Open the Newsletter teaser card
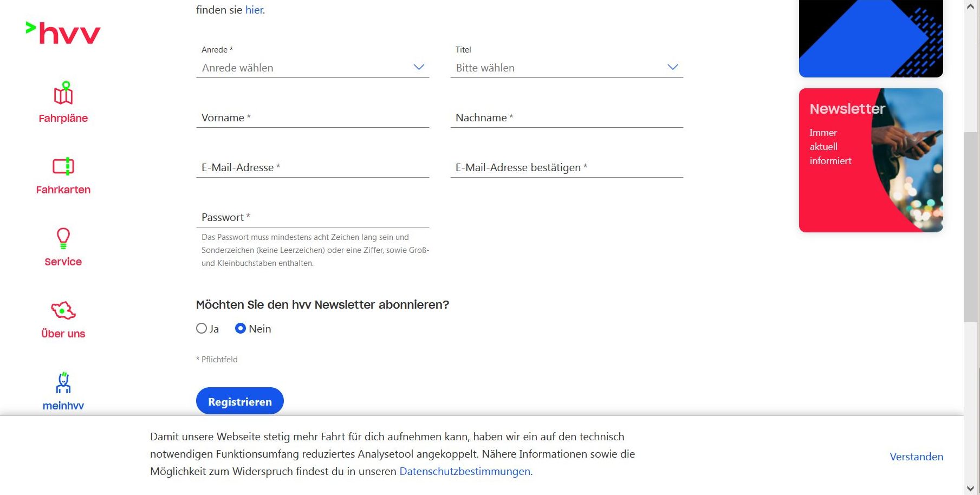The height and width of the screenshot is (495, 980). [x=871, y=160]
